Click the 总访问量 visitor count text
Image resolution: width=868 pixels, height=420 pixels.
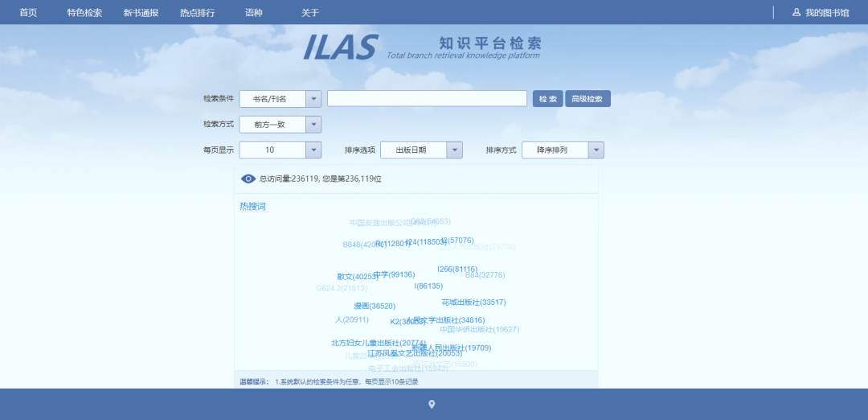[x=321, y=179]
